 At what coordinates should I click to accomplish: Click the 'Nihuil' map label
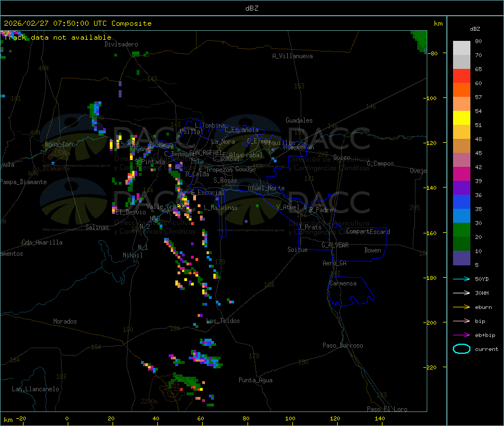(132, 255)
